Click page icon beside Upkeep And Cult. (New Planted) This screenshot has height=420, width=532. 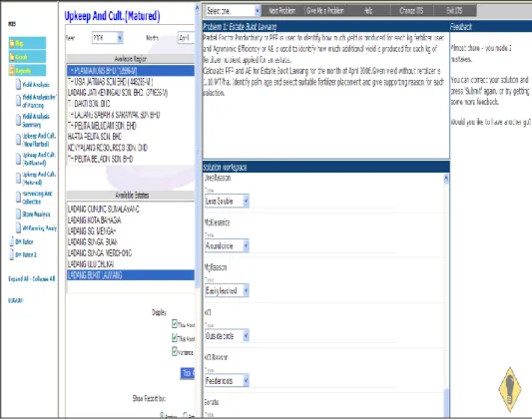(x=19, y=140)
